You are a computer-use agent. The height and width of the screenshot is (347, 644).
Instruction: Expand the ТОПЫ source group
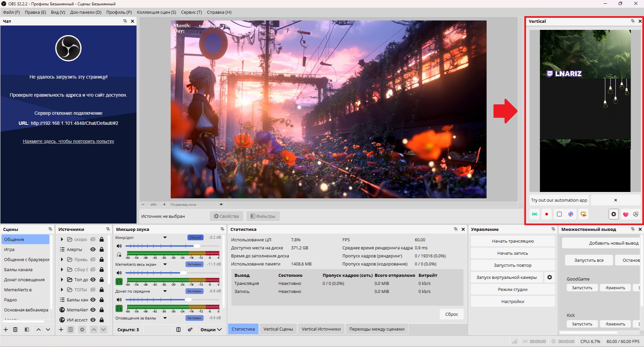[62, 290]
